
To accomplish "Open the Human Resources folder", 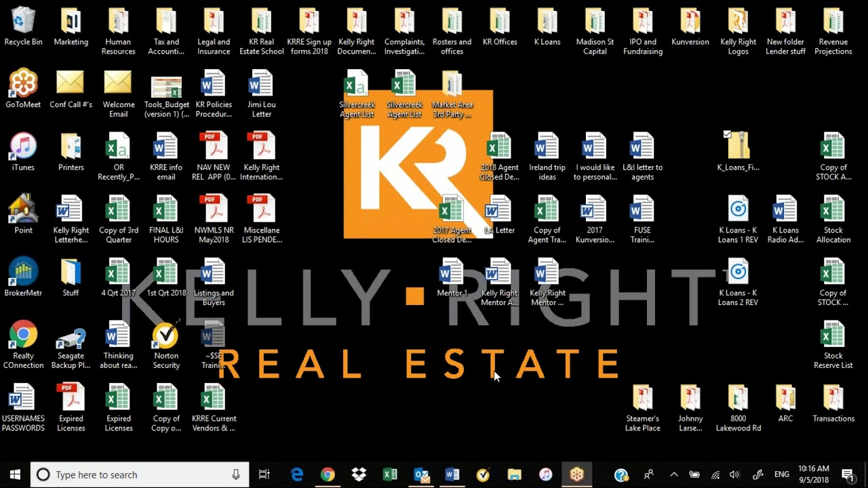I will pos(119,31).
